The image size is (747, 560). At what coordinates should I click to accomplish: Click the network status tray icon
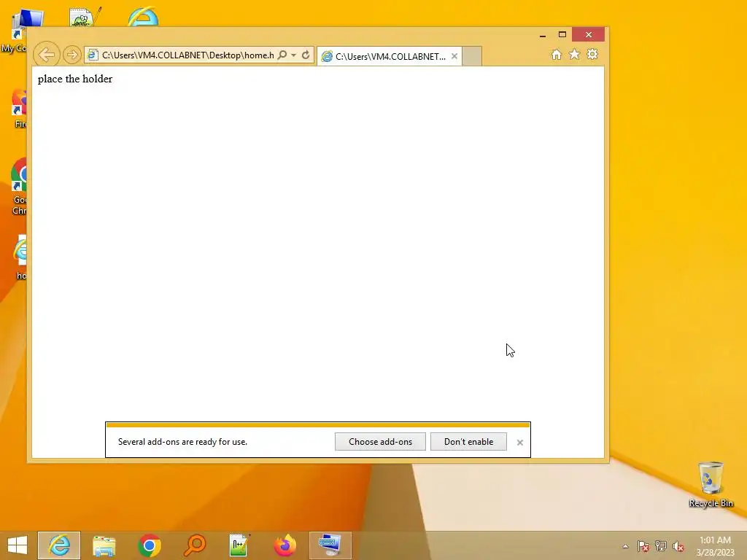(x=661, y=546)
